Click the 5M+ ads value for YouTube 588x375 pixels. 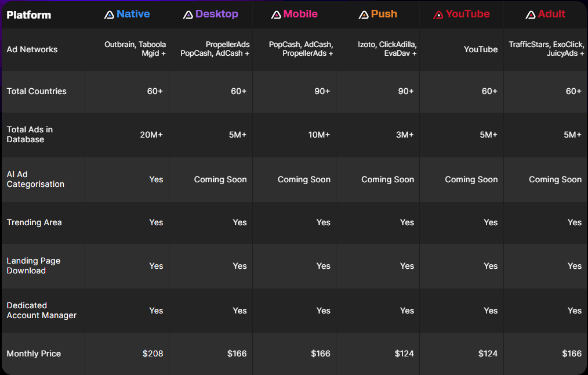tap(488, 135)
